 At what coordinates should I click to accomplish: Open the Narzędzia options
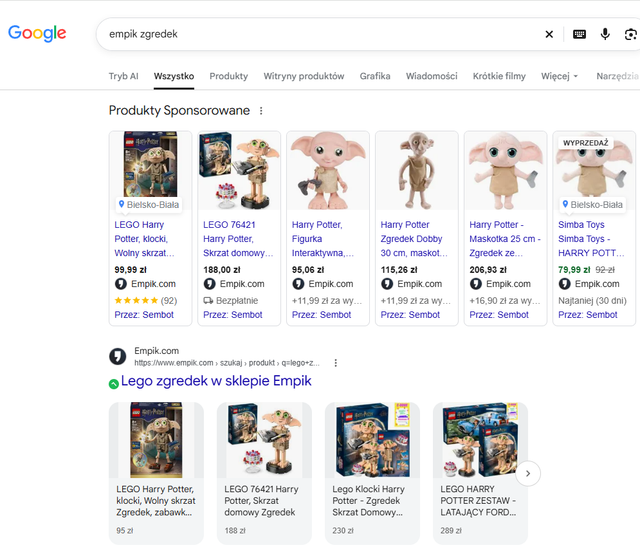pos(618,76)
